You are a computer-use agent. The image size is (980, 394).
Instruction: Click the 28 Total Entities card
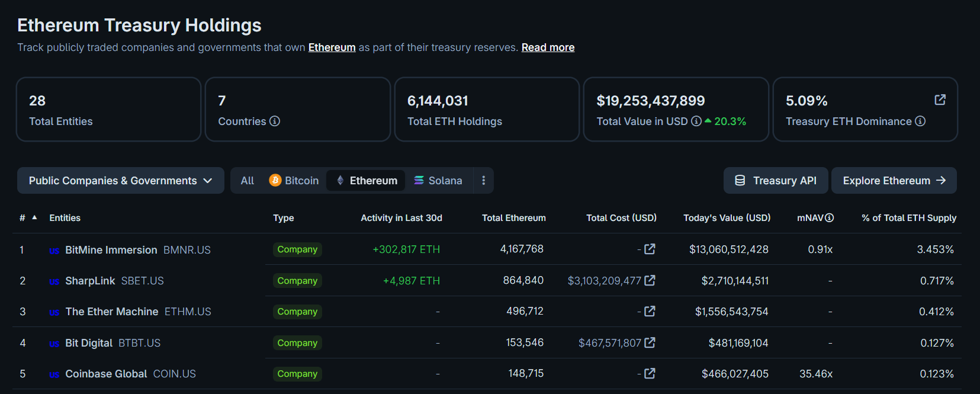[109, 110]
